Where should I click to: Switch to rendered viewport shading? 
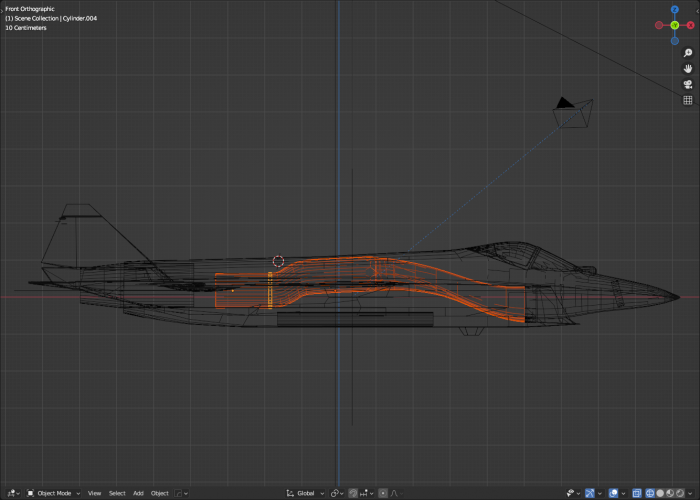(679, 493)
